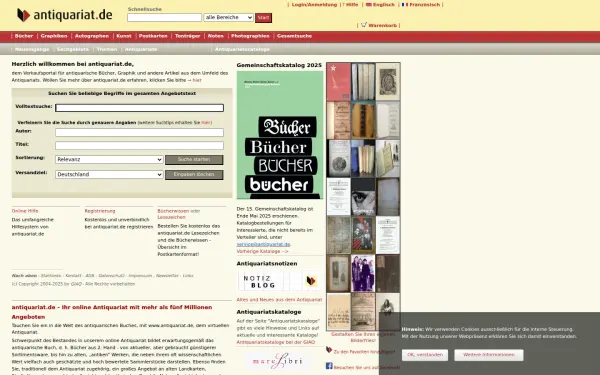
Task: Go to Themen submenu
Action: coord(107,49)
